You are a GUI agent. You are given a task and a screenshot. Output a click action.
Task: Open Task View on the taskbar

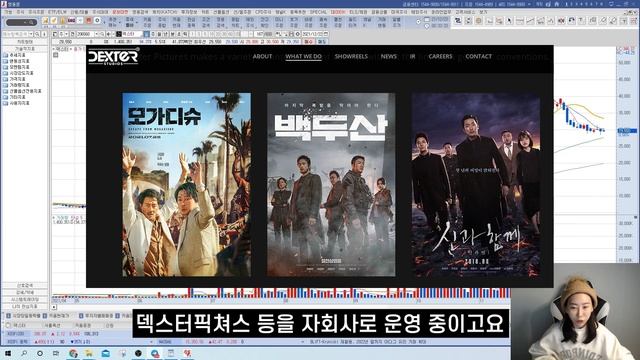point(56,353)
